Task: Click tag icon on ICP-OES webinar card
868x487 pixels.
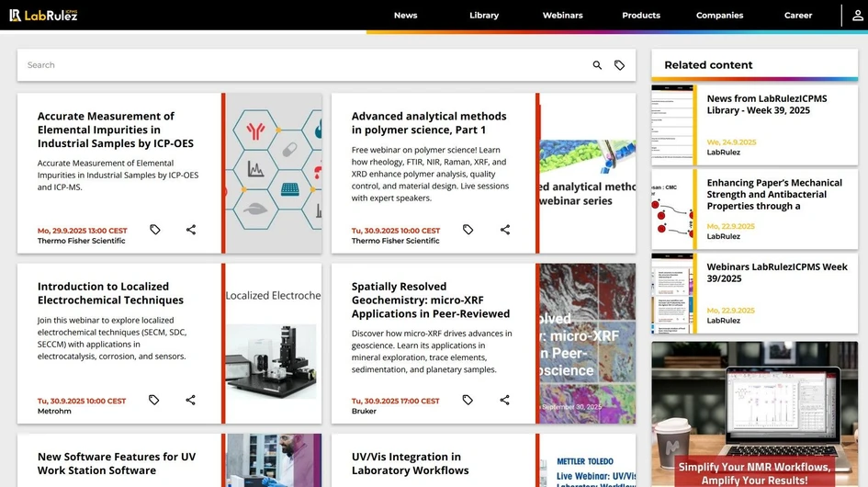Action: tap(155, 230)
